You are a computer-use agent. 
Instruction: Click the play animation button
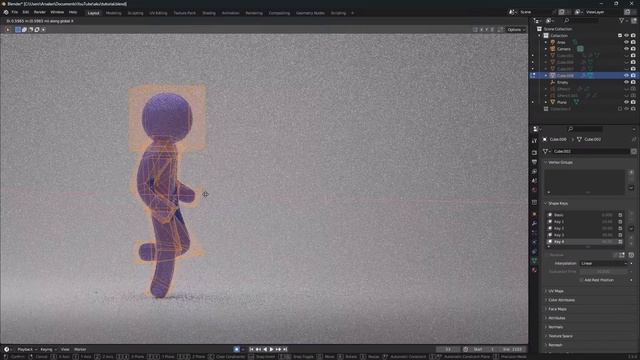point(271,349)
